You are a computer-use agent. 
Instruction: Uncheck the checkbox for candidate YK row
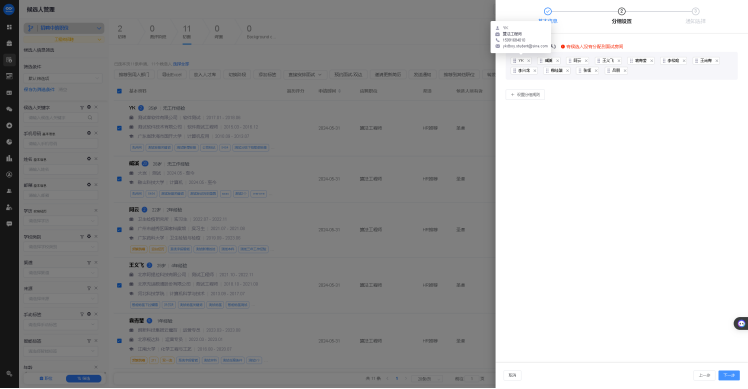119,128
